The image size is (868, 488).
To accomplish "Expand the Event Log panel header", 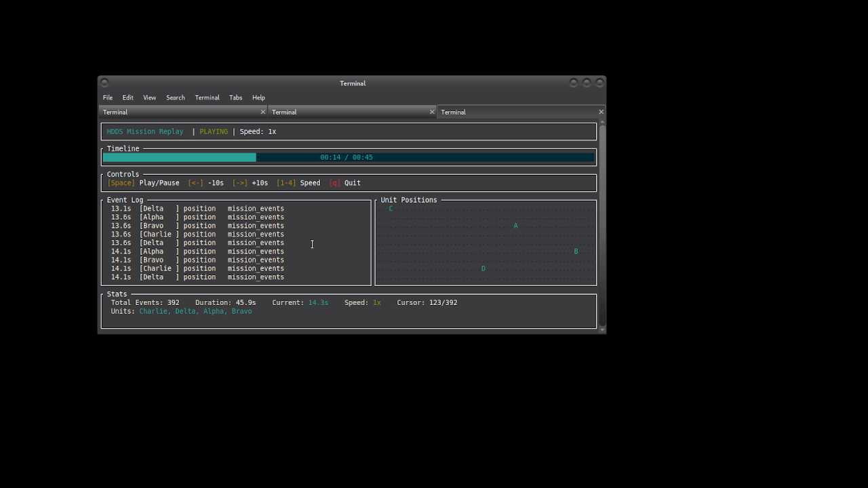I will tap(125, 199).
